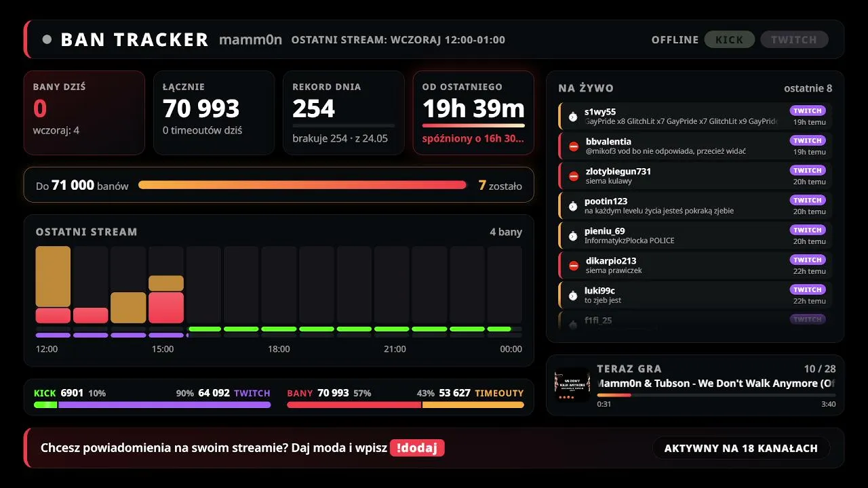Click username zlotybiegun731 in live feed
The height and width of the screenshot is (488, 868).
(x=618, y=171)
